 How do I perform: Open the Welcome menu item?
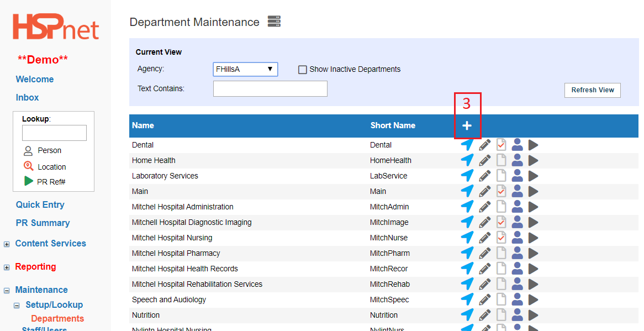(34, 79)
